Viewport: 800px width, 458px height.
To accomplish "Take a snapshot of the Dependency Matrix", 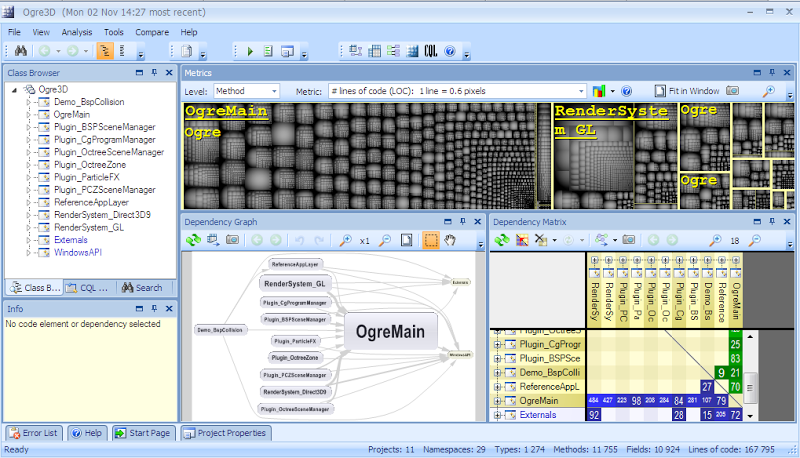I will [629, 240].
